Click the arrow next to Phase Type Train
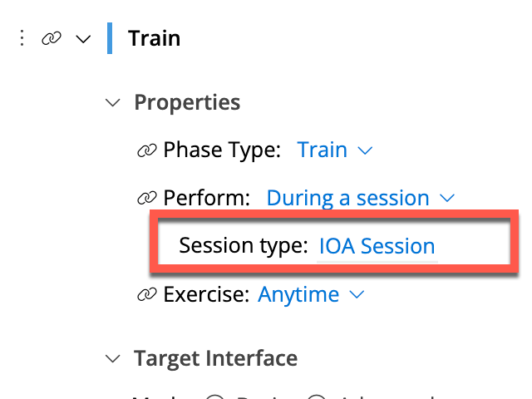The width and height of the screenshot is (532, 399). coord(365,150)
